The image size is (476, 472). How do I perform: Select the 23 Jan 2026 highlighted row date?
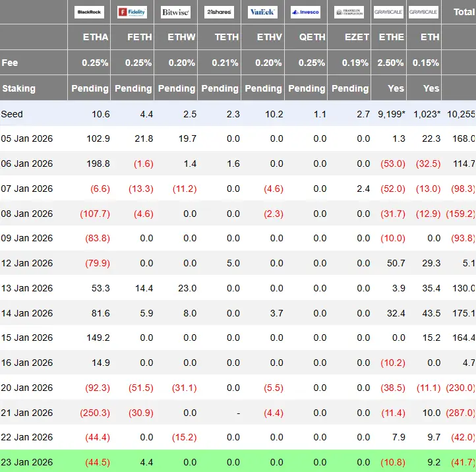coord(27,463)
